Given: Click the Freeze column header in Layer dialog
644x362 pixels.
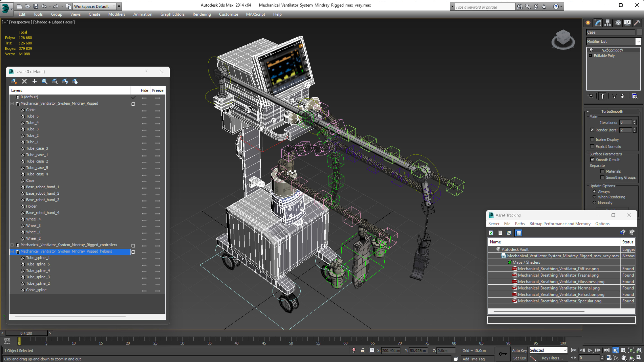Looking at the screenshot, I should click(158, 90).
